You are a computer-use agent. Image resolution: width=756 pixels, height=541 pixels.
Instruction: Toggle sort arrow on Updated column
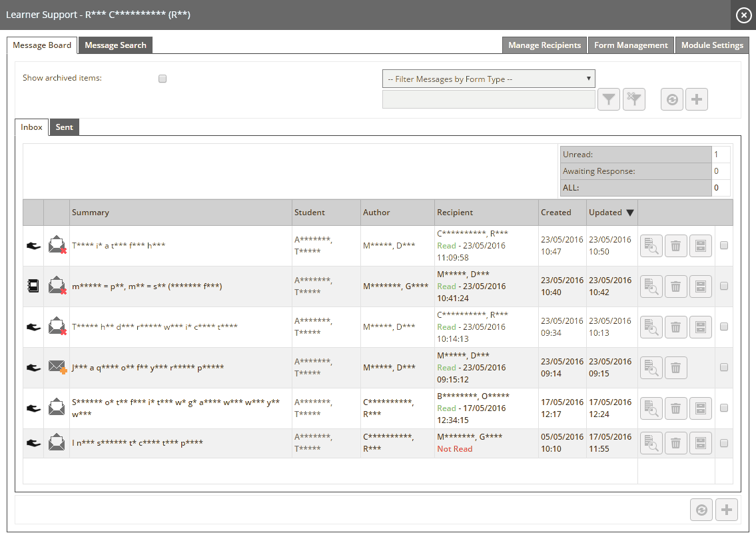point(629,213)
